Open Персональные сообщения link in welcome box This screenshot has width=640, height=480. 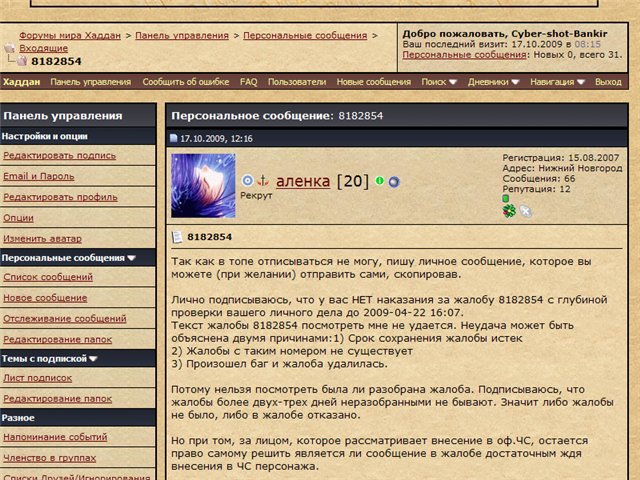tap(464, 55)
